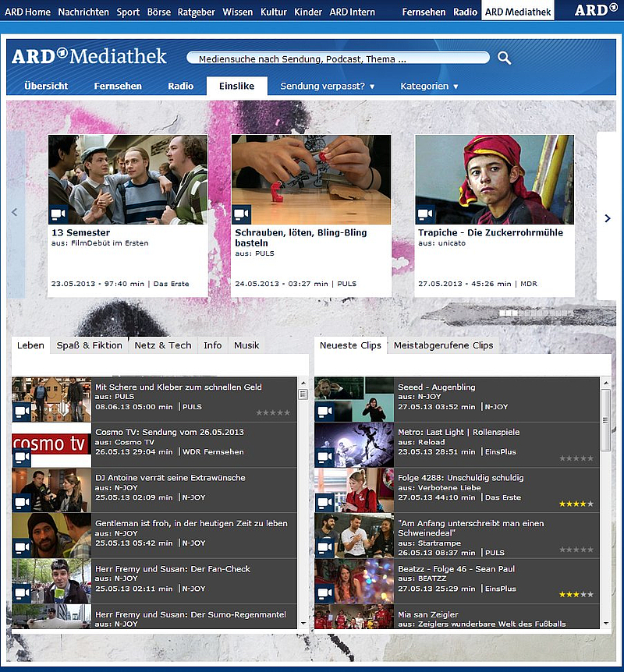This screenshot has width=624, height=672.
Task: Click the Mediensuche search input field
Action: click(x=337, y=58)
